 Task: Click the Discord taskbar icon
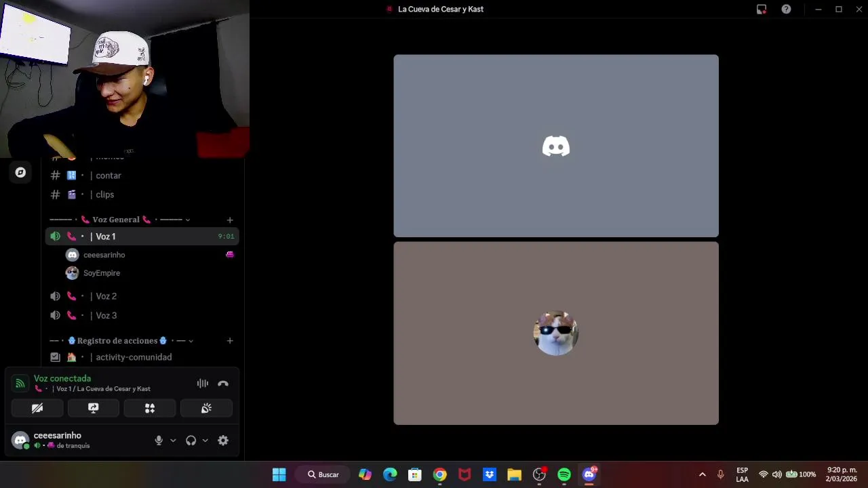click(589, 474)
